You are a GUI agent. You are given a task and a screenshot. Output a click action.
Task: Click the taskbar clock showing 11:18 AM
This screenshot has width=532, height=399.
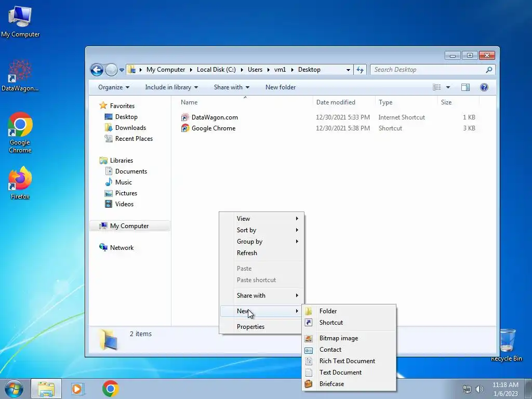coord(506,389)
